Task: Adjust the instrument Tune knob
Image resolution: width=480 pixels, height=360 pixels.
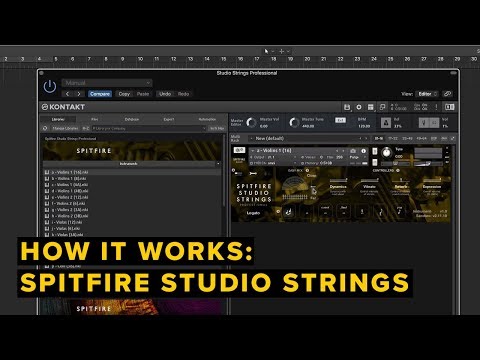Action: click(387, 153)
